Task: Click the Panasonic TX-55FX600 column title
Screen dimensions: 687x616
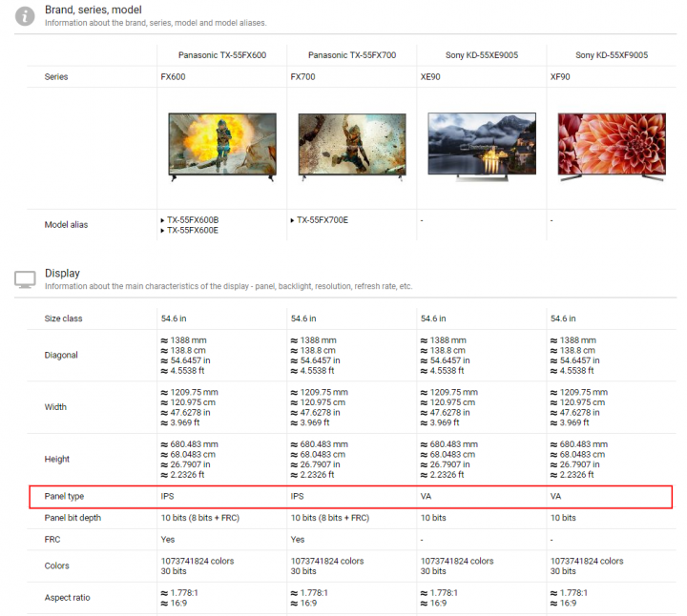Action: [222, 55]
